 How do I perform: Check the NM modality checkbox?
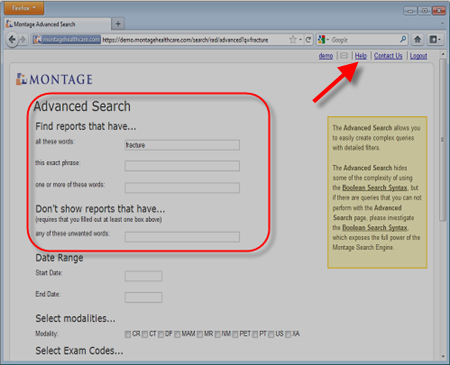(217, 334)
